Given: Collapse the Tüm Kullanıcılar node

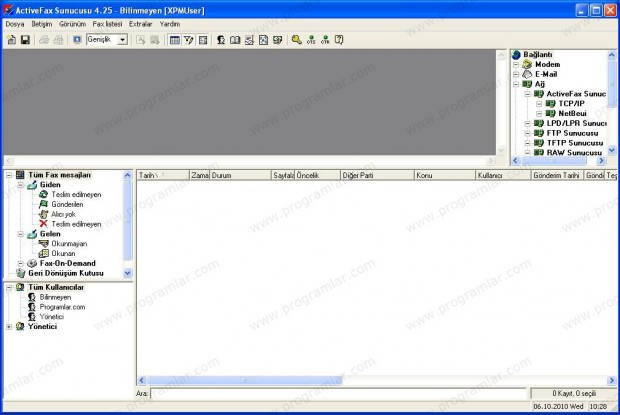Looking at the screenshot, I should 9,287.
